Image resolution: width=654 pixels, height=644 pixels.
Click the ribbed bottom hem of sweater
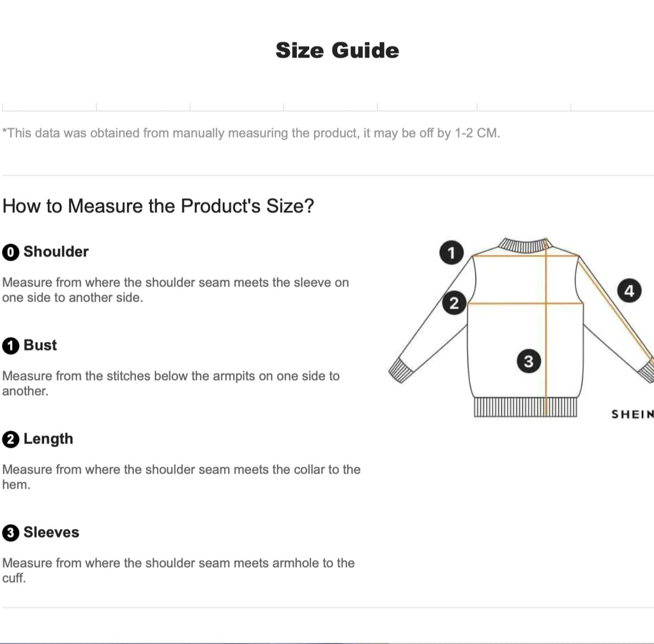pos(525,408)
